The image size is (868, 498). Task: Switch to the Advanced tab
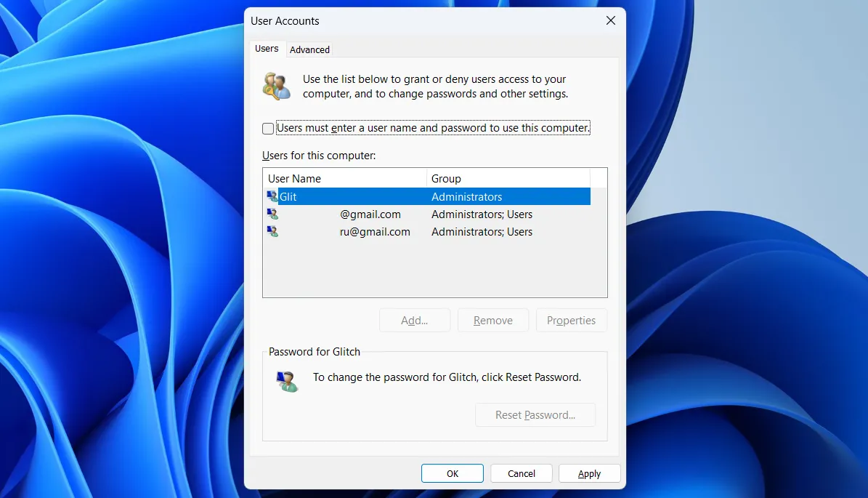click(309, 49)
